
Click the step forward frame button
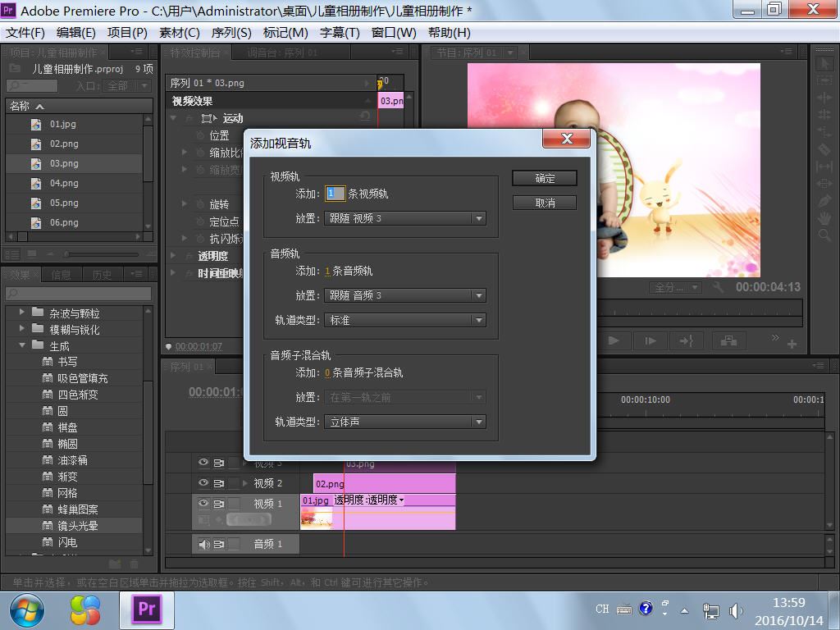point(651,340)
